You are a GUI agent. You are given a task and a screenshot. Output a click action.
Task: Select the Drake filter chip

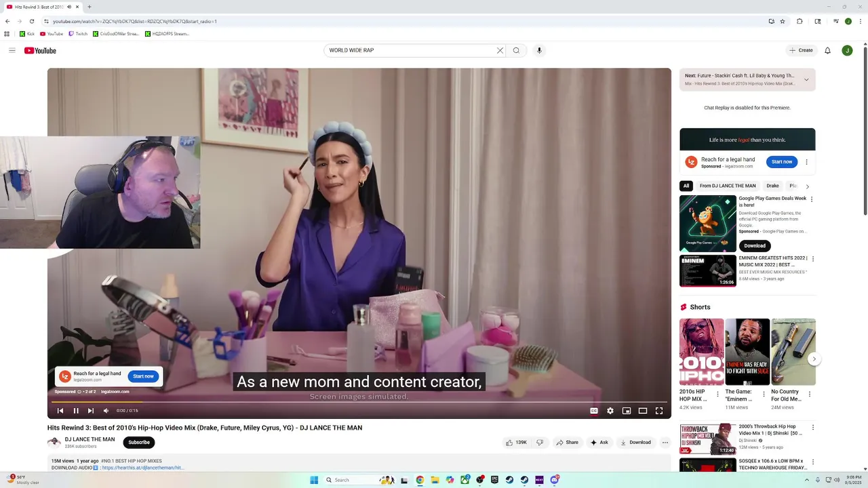click(x=772, y=186)
